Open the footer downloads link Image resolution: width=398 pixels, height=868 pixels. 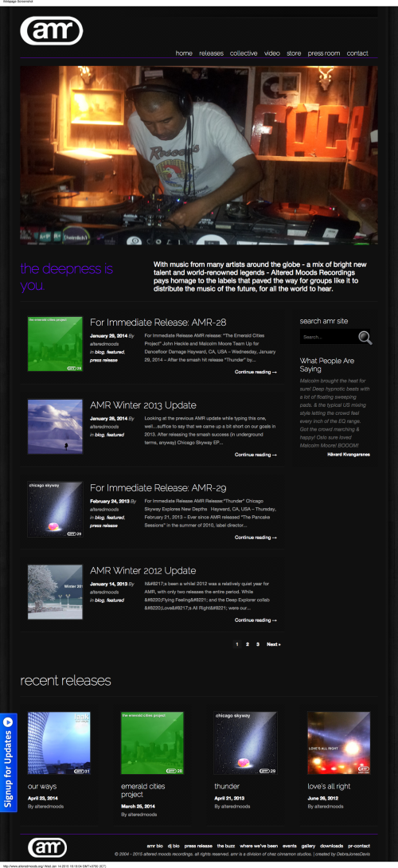click(x=332, y=846)
